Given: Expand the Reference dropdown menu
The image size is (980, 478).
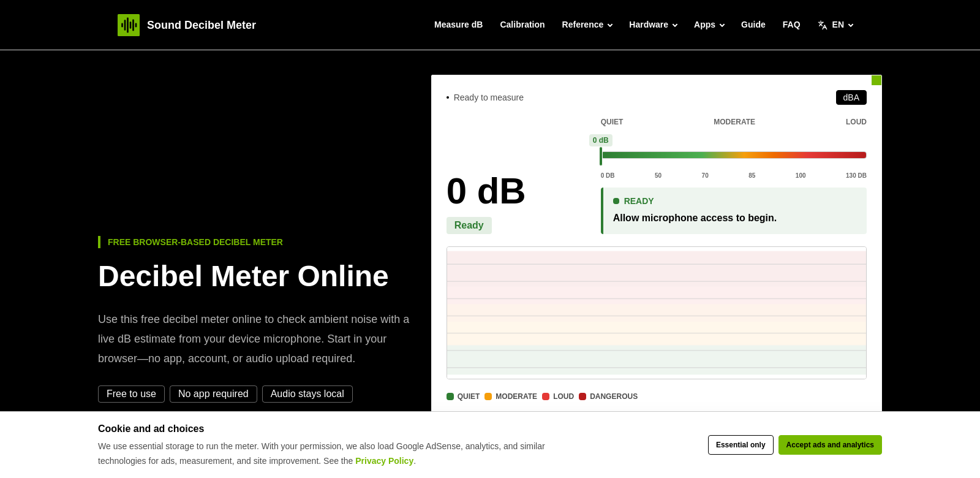Looking at the screenshot, I should pos(587,25).
